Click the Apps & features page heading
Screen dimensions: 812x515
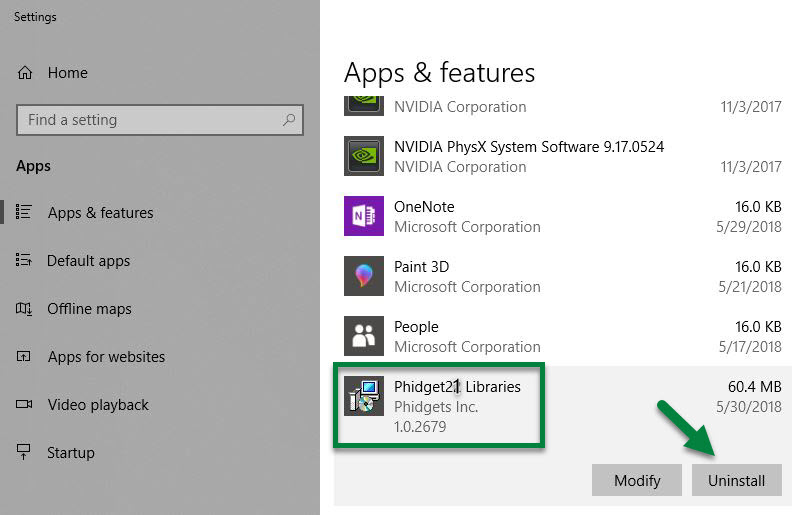[x=439, y=74]
